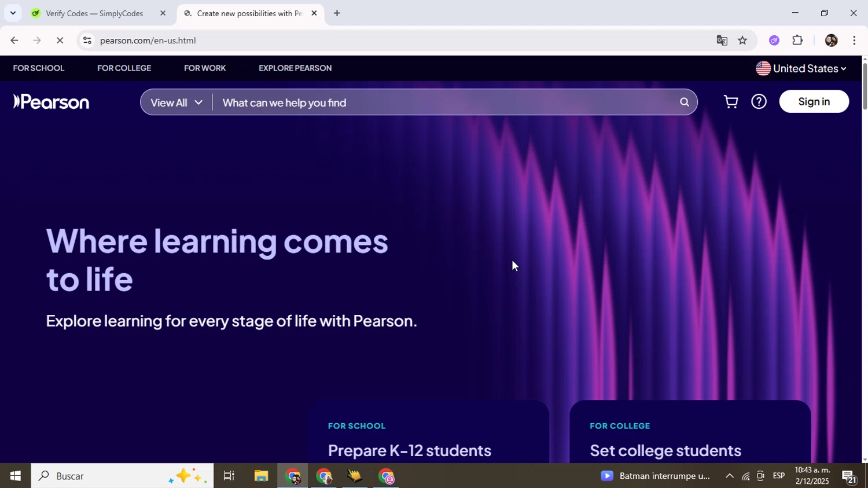Click the United States flag icon
The width and height of the screenshot is (868, 488).
763,68
